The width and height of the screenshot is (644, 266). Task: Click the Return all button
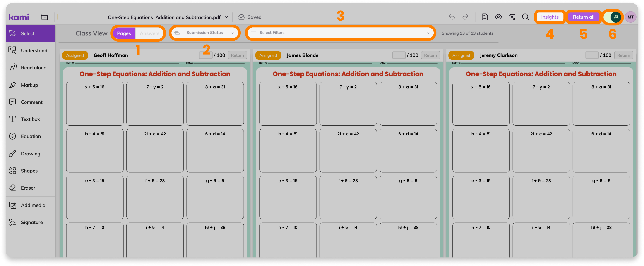pos(583,17)
